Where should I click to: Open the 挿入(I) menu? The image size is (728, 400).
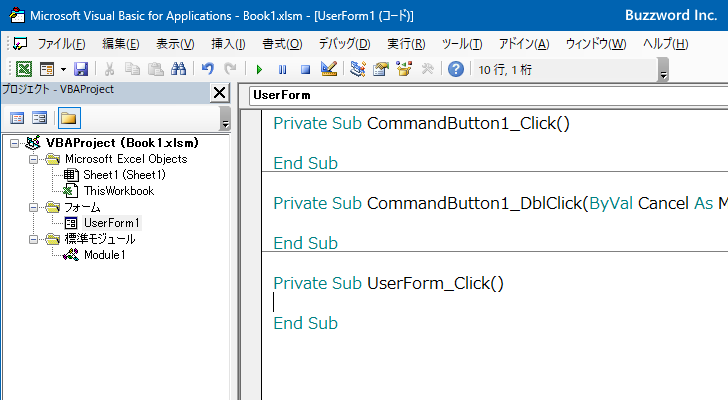(228, 44)
